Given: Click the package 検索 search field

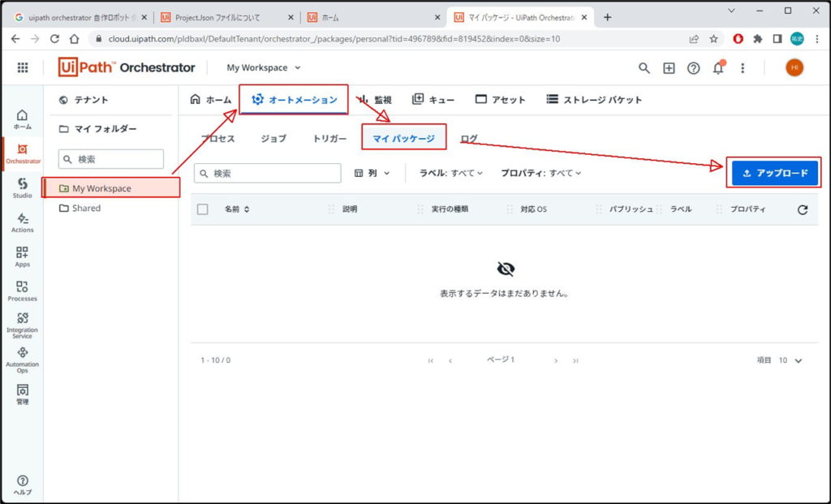Looking at the screenshot, I should [x=267, y=174].
